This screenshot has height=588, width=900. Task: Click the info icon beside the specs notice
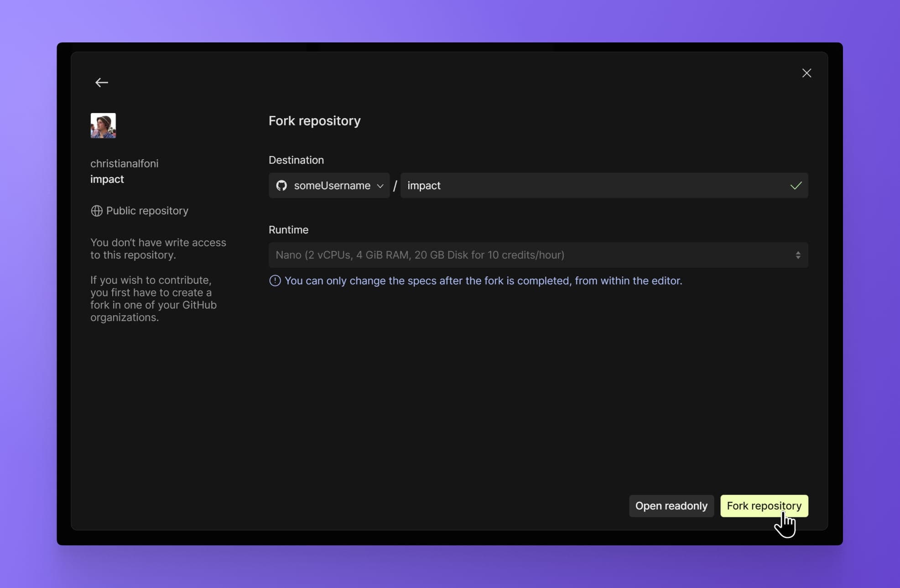point(275,281)
